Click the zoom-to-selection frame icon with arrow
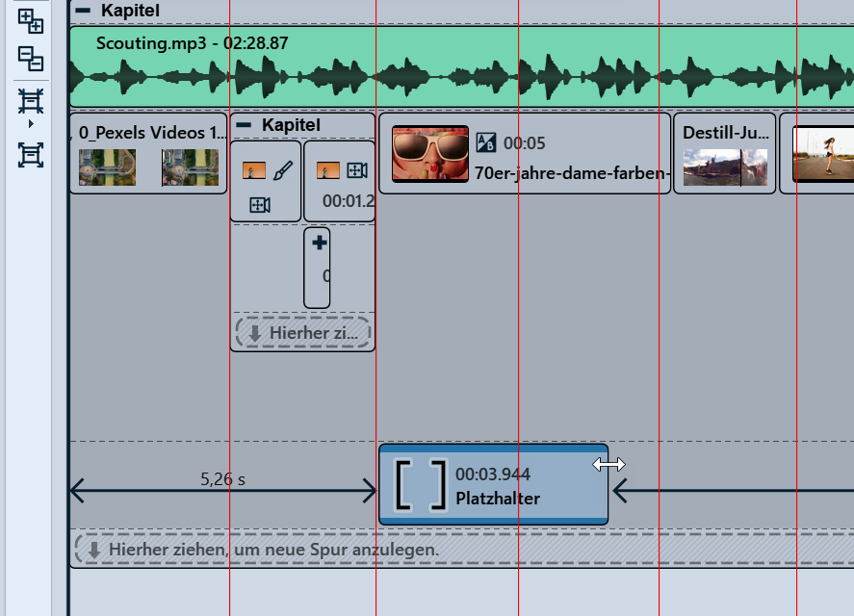Screen dimensions: 854x616 [31, 101]
